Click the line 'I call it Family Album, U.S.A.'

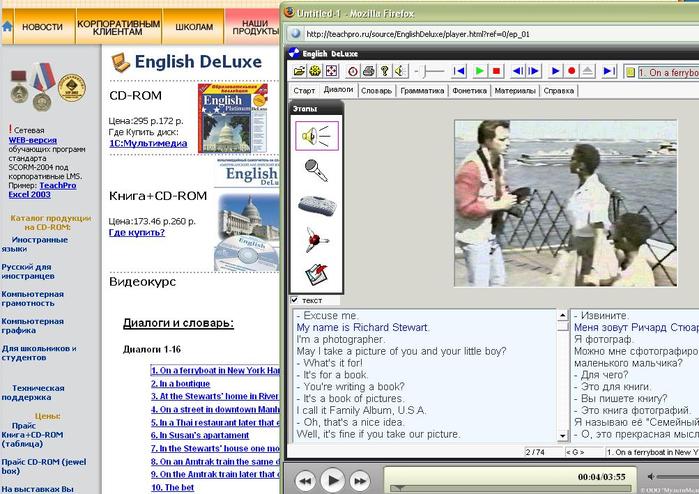[361, 410]
